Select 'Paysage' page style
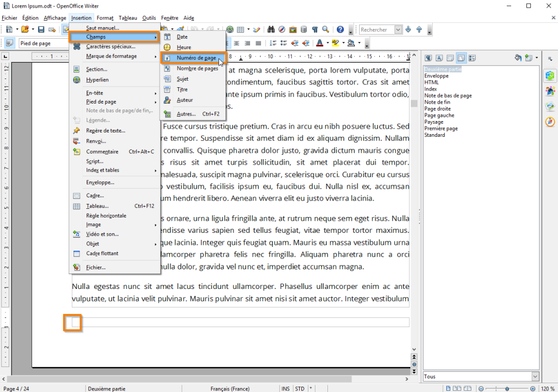The image size is (558, 392). pyautogui.click(x=434, y=122)
